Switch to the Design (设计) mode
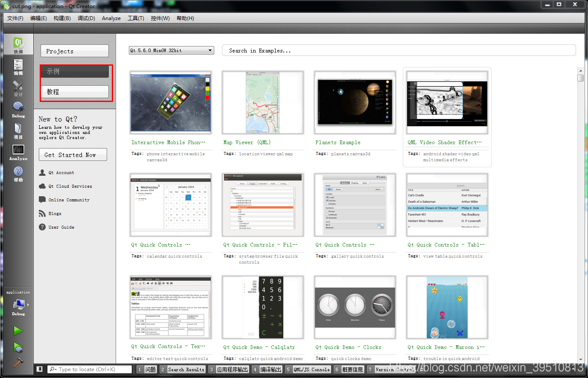Image resolution: width=588 pixels, height=378 pixels. click(18, 88)
